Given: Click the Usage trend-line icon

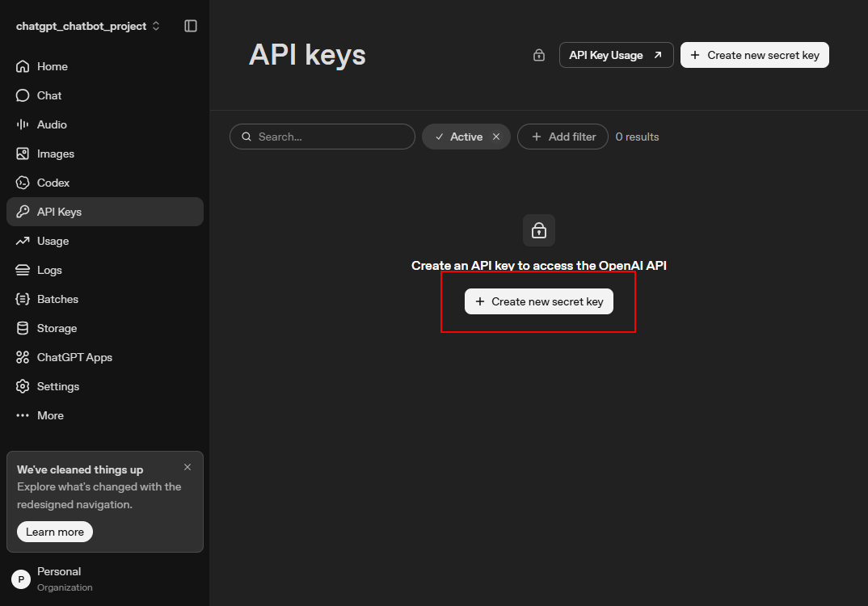Looking at the screenshot, I should tap(23, 241).
